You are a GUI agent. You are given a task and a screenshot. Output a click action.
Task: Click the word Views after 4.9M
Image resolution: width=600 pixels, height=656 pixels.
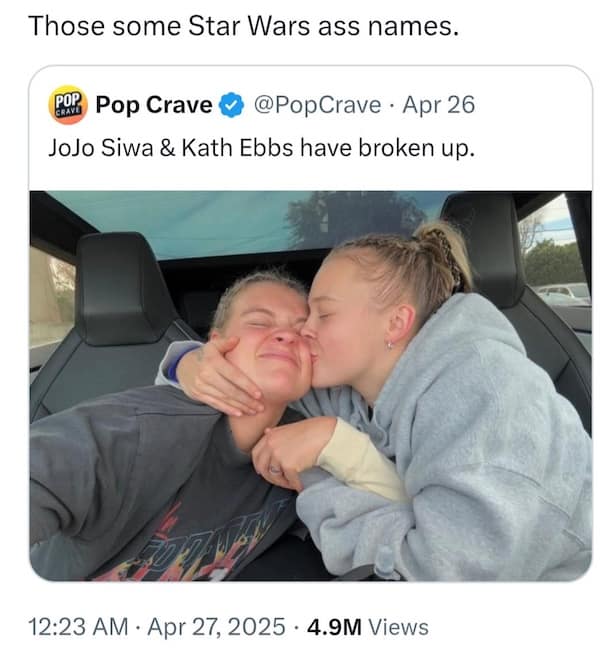click(398, 627)
